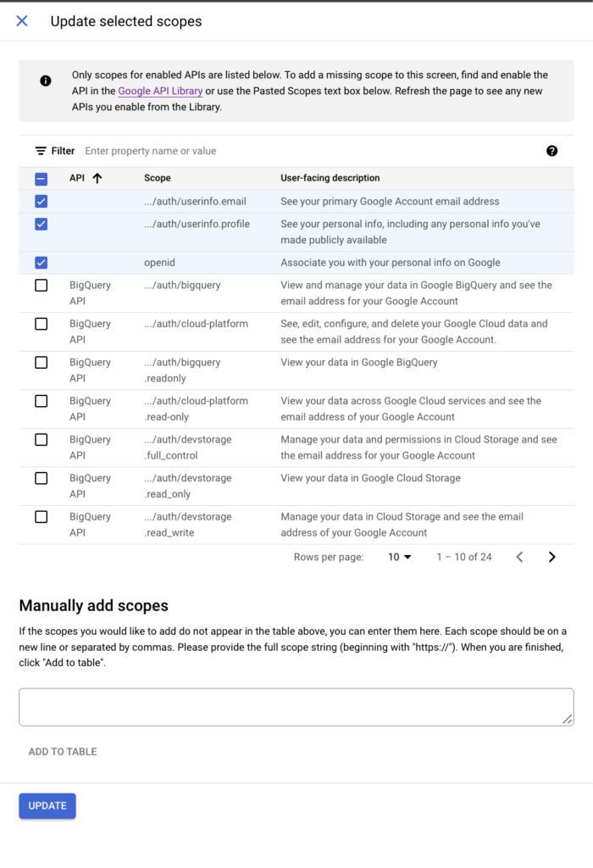The height and width of the screenshot is (868, 593).
Task: Click the Filter lines icon
Action: click(x=41, y=151)
